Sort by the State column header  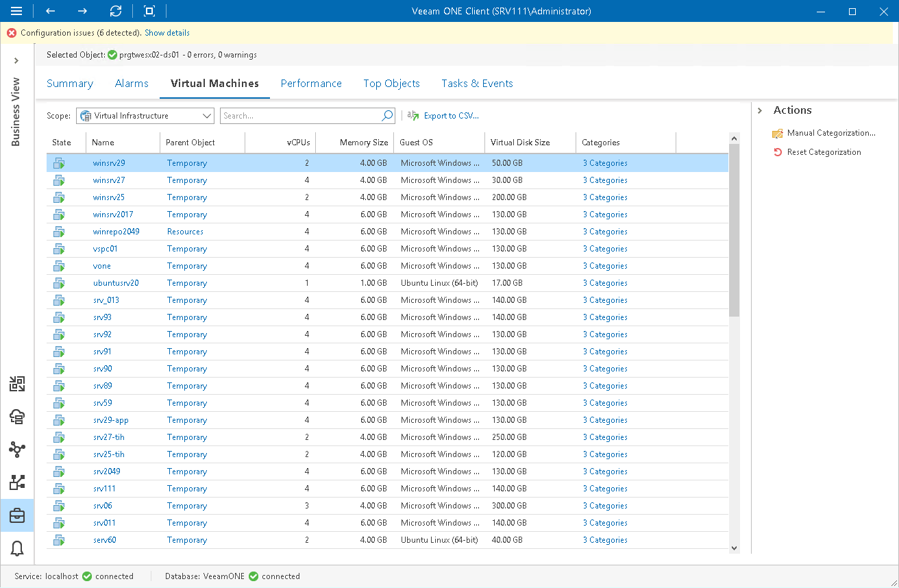66,143
